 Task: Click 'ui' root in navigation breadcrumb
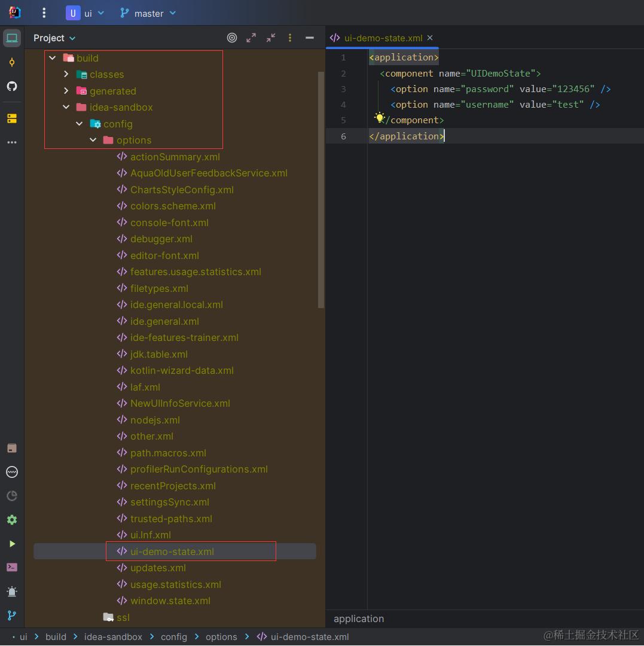pyautogui.click(x=23, y=637)
